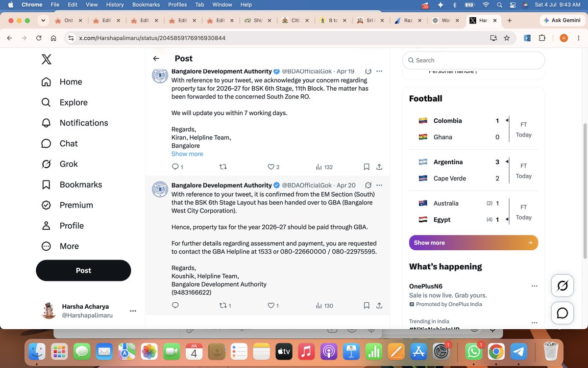The width and height of the screenshot is (588, 368).
Task: Open the X logo home icon
Action: 46,59
